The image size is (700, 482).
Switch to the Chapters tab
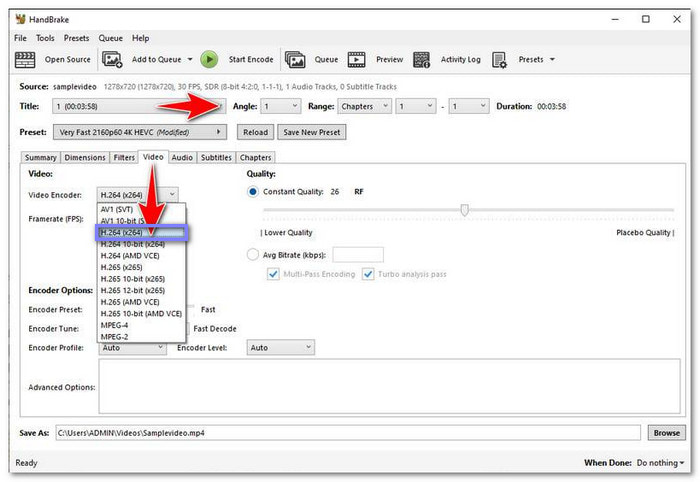[x=255, y=158]
